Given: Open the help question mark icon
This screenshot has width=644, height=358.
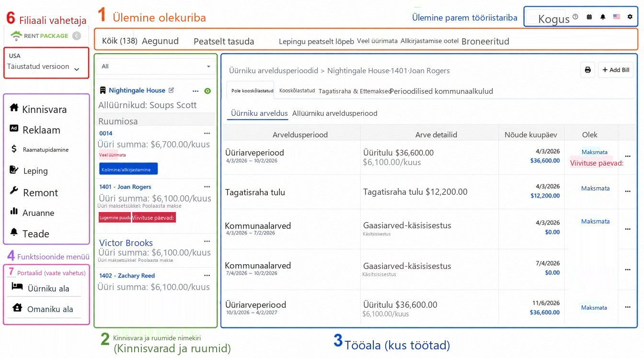Looking at the screenshot, I should tap(575, 17).
